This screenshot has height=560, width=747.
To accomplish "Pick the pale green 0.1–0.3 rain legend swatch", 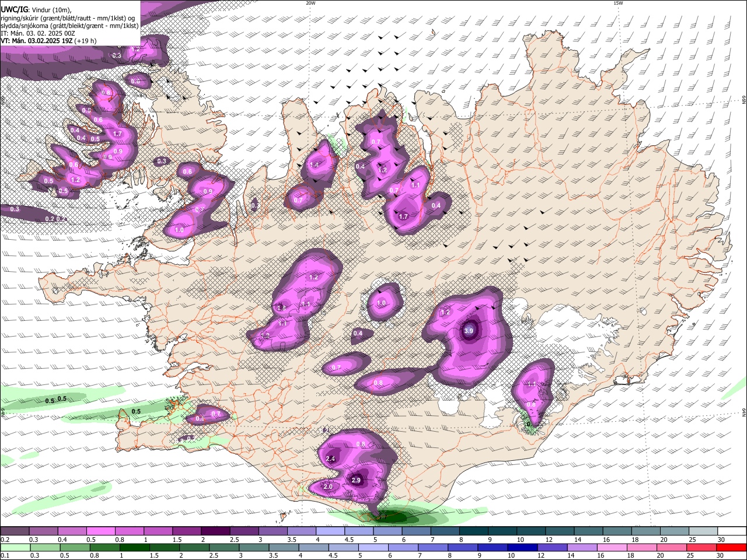I will pyautogui.click(x=15, y=547).
